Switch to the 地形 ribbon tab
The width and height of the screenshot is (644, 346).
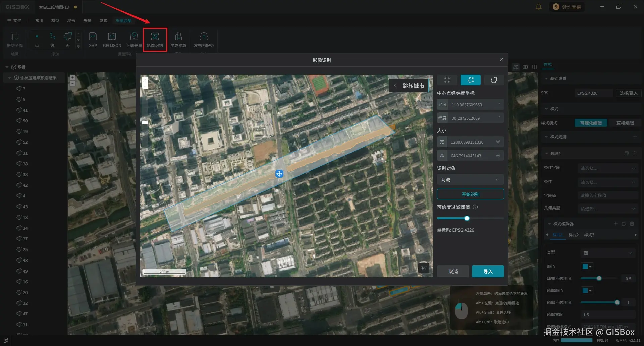[71, 20]
